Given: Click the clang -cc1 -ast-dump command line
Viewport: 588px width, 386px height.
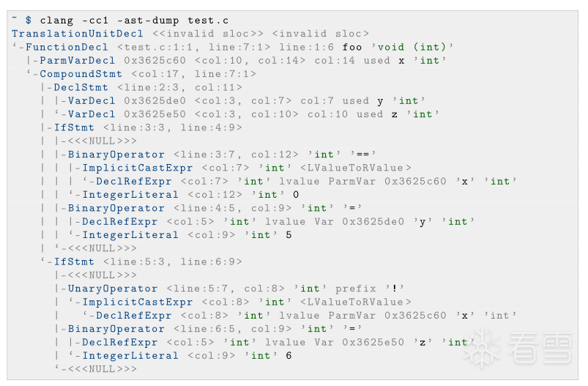Looking at the screenshot, I should (127, 20).
